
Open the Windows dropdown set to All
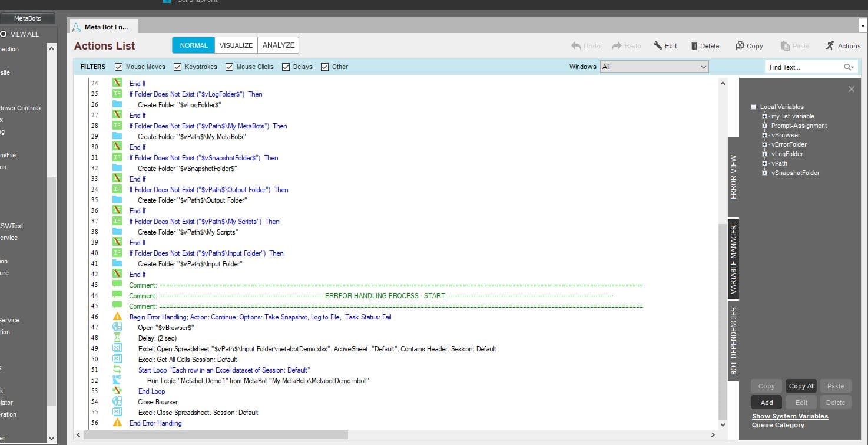[x=654, y=67]
